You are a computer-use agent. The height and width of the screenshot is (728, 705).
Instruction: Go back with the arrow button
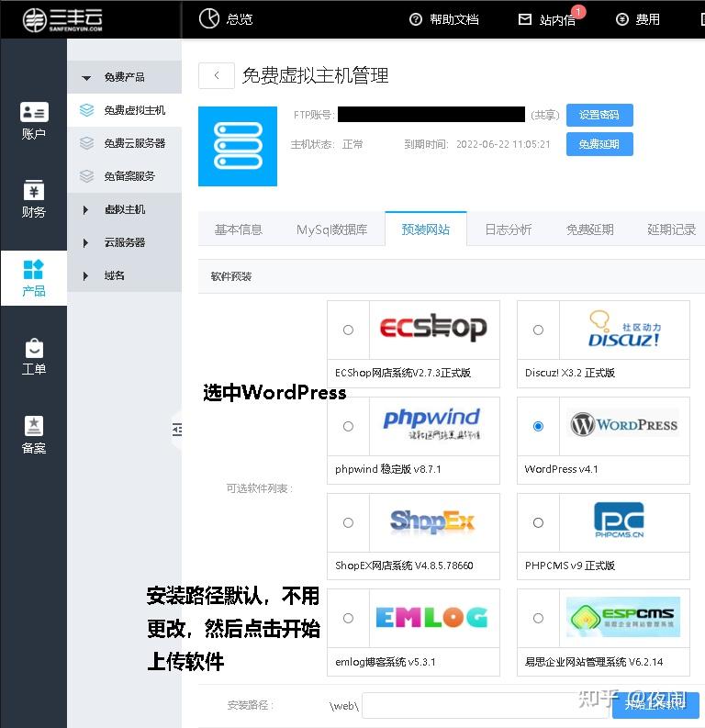click(217, 75)
